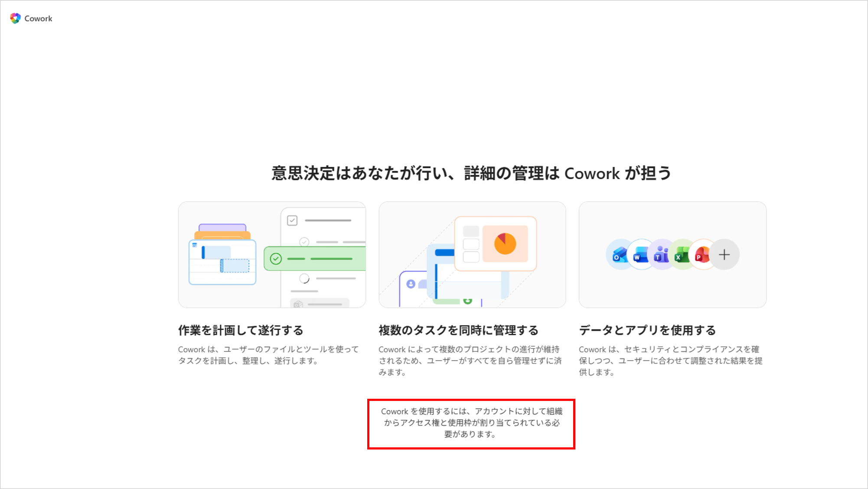Click the description starting Cowork によって複数のプロジェクト
Viewport: 868px width, 489px height.
(470, 361)
